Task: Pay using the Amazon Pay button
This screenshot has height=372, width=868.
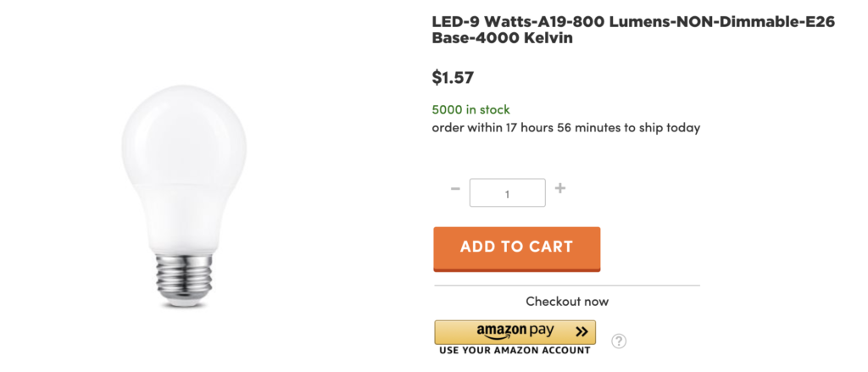Action: tap(515, 332)
